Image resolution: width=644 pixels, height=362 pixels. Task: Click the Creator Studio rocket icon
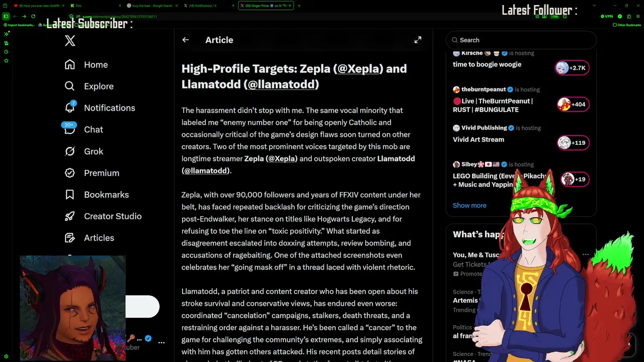click(x=69, y=216)
